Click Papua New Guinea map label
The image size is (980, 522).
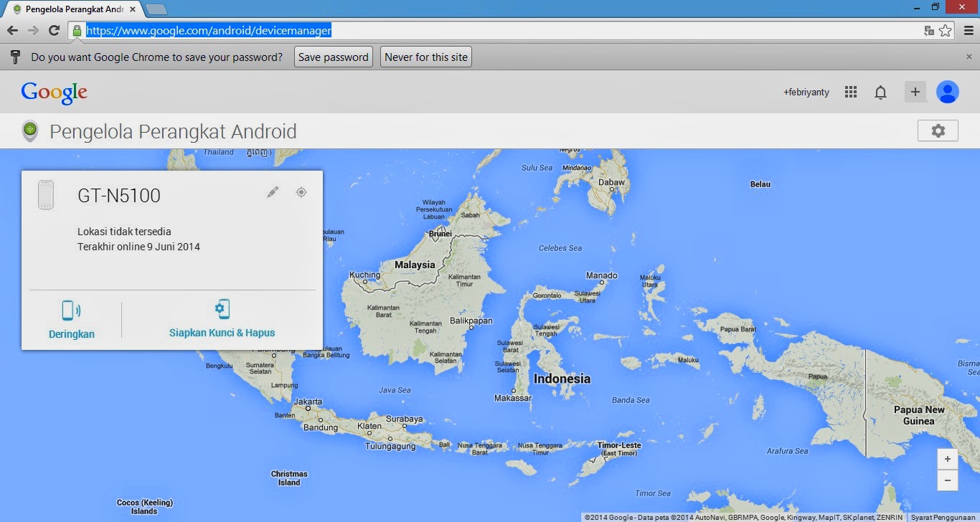[919, 415]
